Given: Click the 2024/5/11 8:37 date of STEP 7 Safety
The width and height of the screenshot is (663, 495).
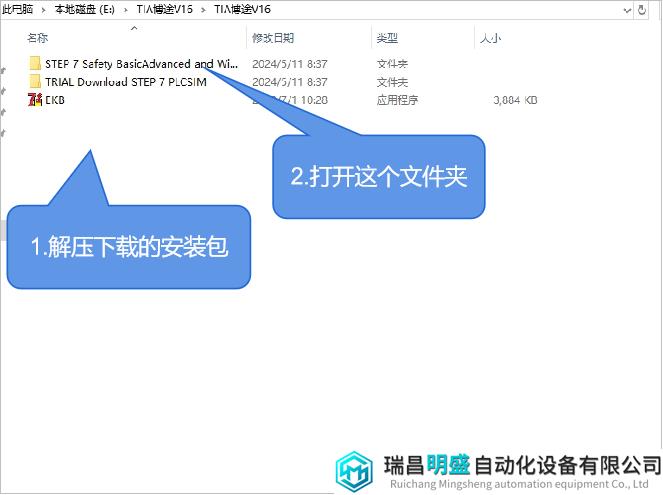Looking at the screenshot, I should (x=290, y=64).
